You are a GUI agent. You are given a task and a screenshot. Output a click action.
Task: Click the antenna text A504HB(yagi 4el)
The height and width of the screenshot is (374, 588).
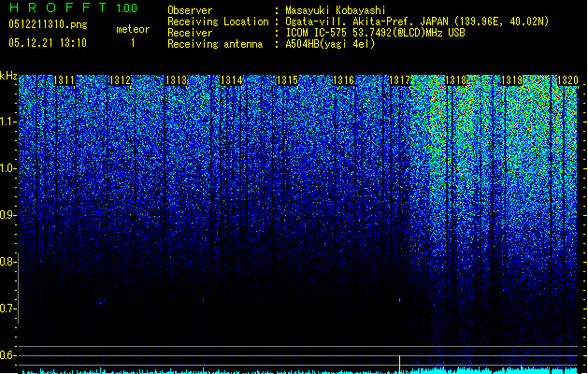click(x=330, y=44)
